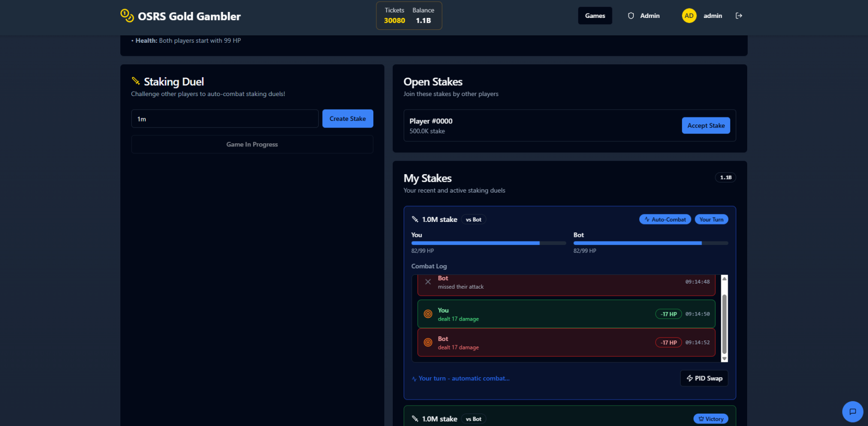Open the chat bubble widget
Image resolution: width=868 pixels, height=426 pixels.
pos(853,412)
